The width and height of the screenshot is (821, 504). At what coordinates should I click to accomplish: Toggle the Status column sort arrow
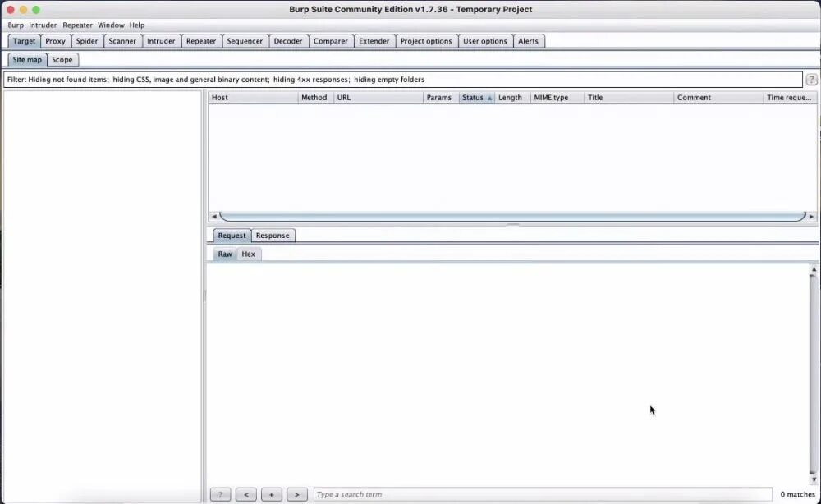pos(489,98)
